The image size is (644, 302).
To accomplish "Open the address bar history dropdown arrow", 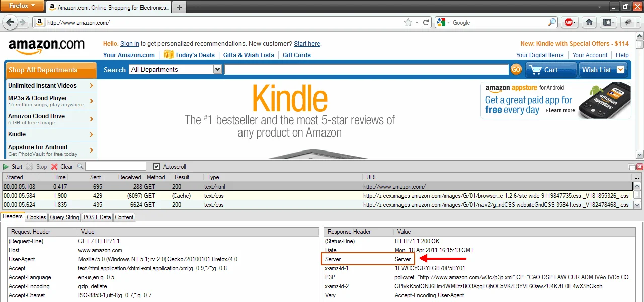I will tap(417, 23).
